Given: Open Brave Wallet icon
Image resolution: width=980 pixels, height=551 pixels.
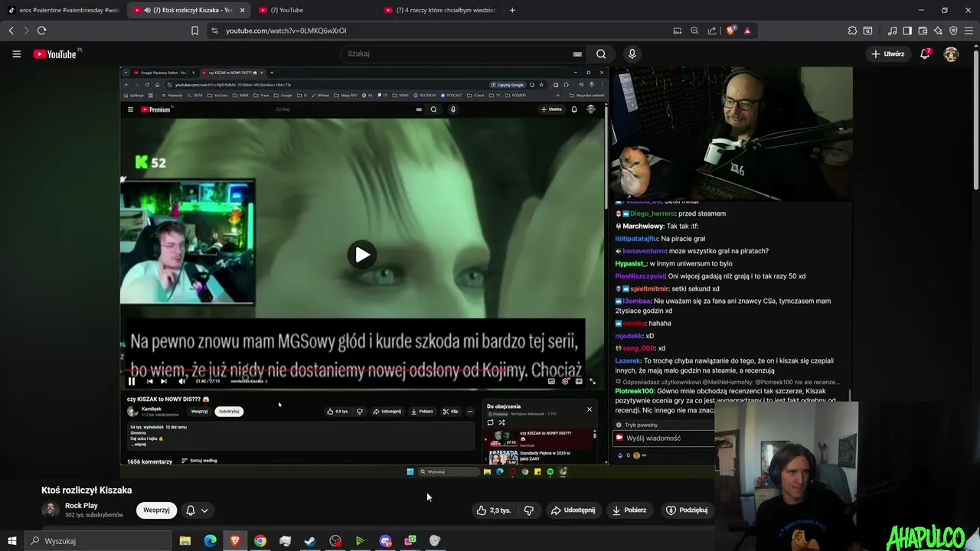Looking at the screenshot, I should pos(923,31).
